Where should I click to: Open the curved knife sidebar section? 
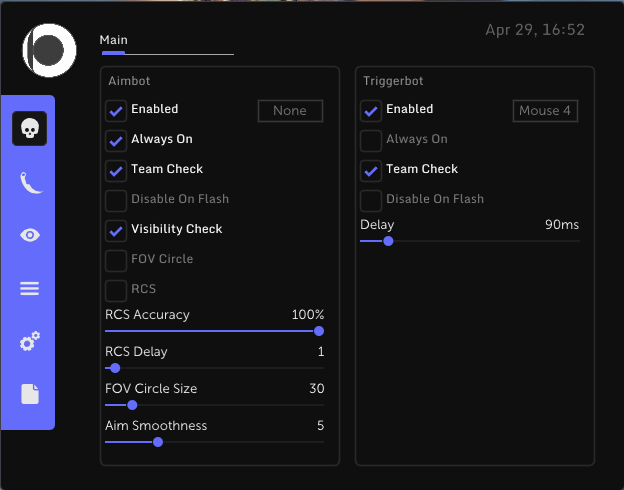[x=30, y=182]
